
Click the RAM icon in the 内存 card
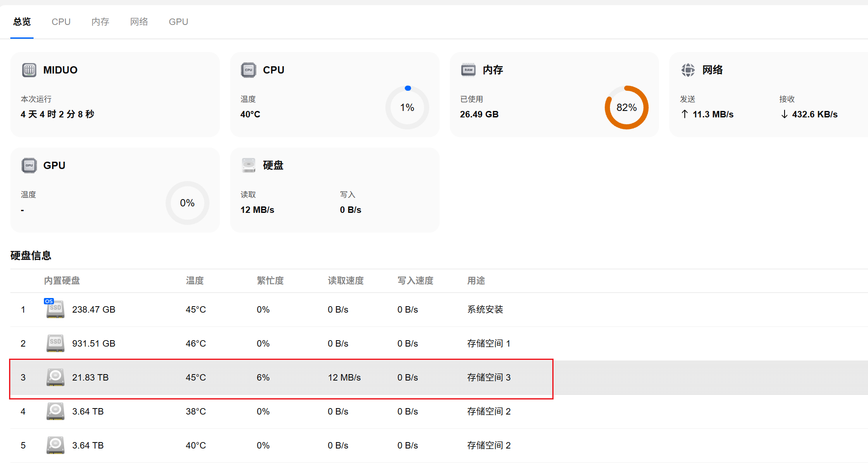click(x=468, y=70)
